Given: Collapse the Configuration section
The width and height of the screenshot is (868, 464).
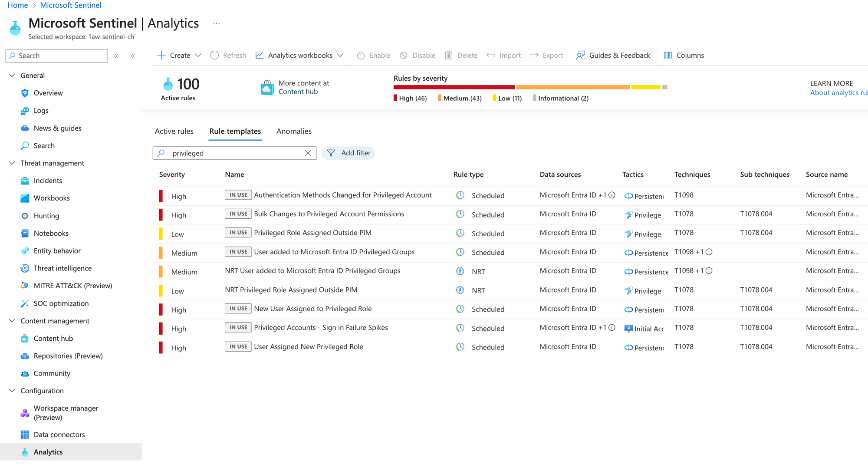Looking at the screenshot, I should click(x=12, y=391).
